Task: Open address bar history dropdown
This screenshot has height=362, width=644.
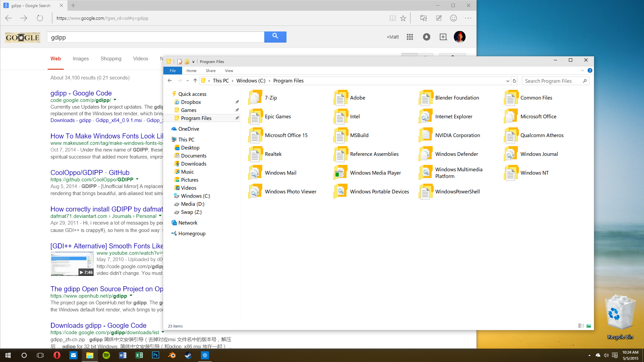Action: (507, 81)
